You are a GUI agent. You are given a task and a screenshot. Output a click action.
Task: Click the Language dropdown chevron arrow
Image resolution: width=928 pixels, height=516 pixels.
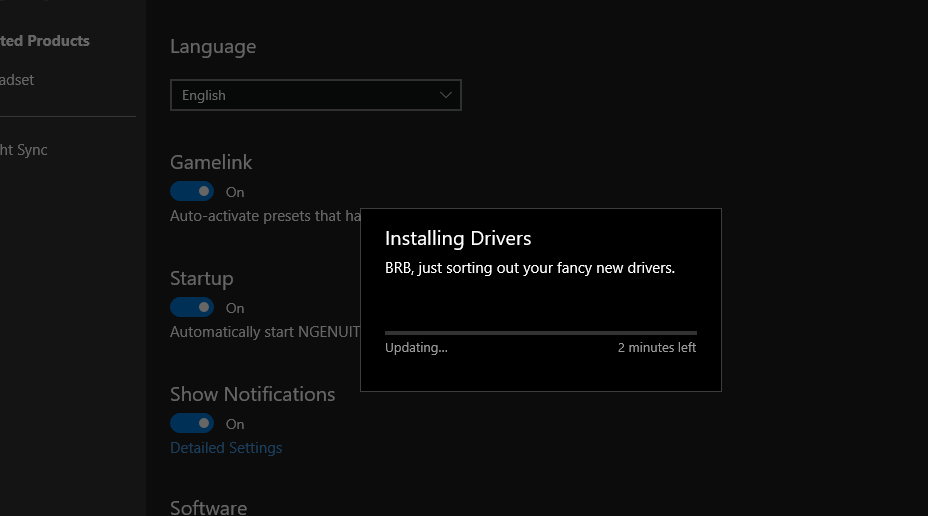(x=446, y=95)
